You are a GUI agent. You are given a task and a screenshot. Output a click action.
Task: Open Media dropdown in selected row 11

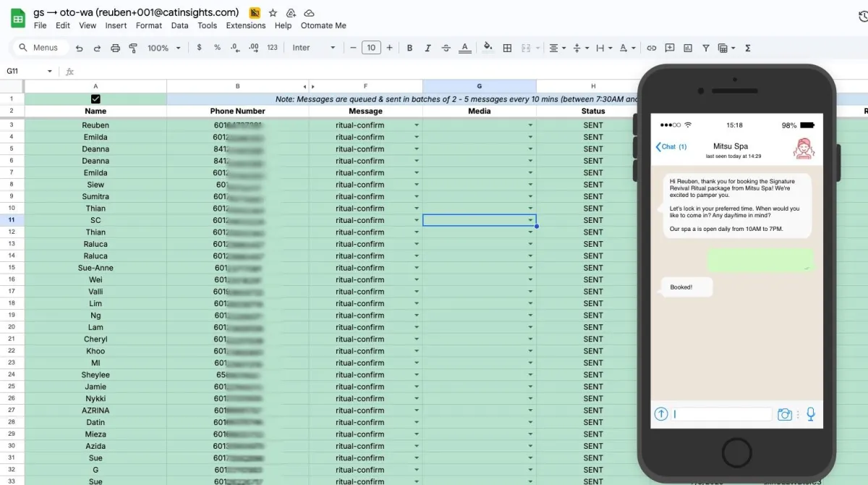tap(530, 220)
